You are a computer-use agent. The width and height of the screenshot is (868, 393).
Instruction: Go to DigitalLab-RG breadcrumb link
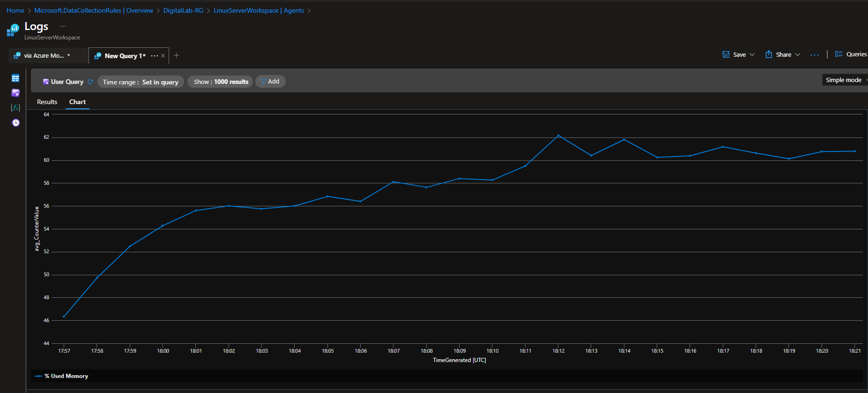(183, 10)
